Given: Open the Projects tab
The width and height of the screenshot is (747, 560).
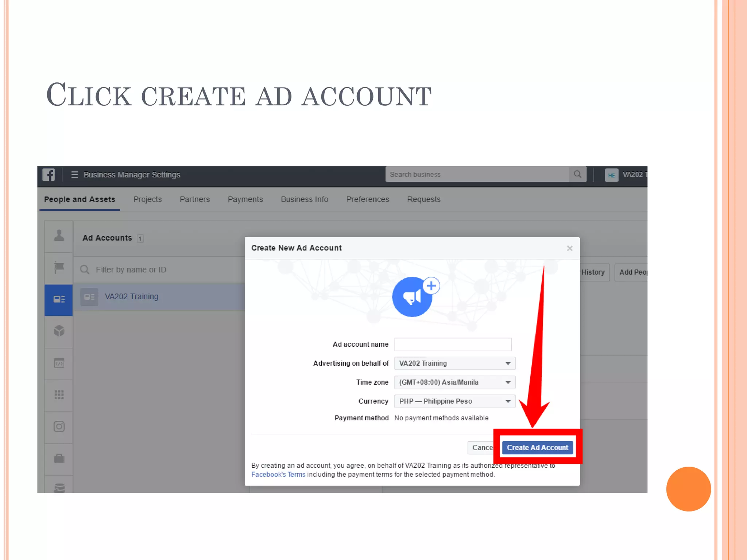Looking at the screenshot, I should point(147,199).
